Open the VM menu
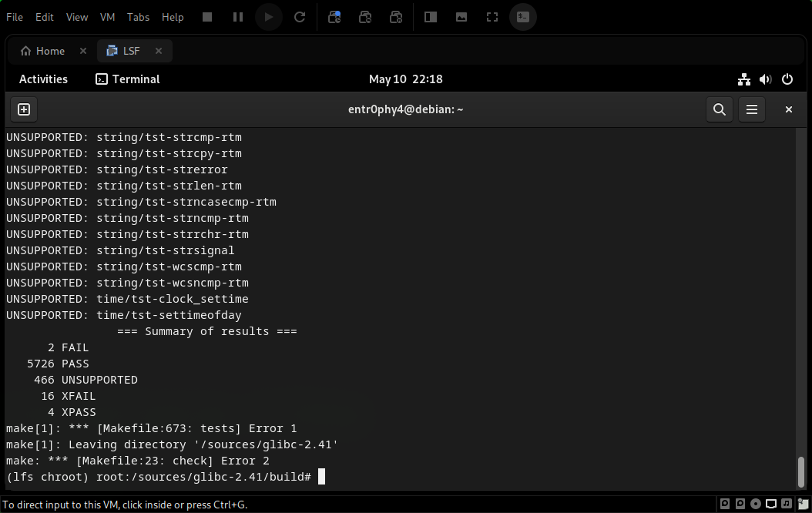This screenshot has width=812, height=513. pos(107,17)
